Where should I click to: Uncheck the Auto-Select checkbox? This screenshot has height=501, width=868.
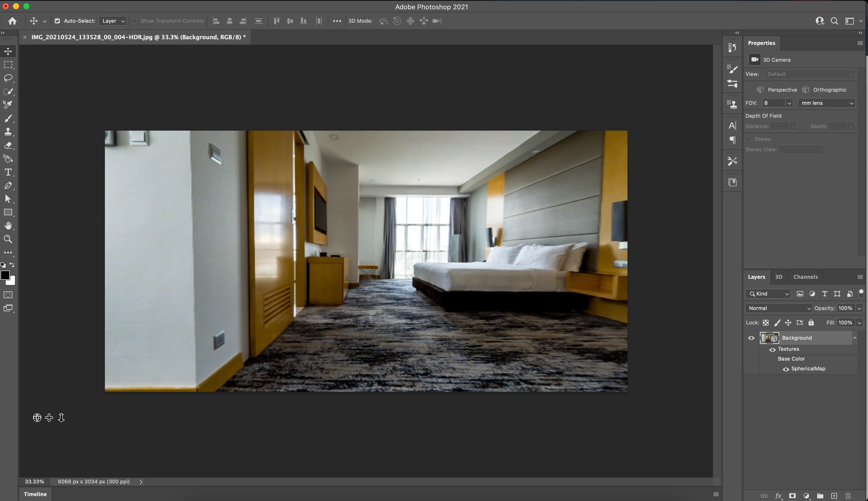click(x=58, y=21)
